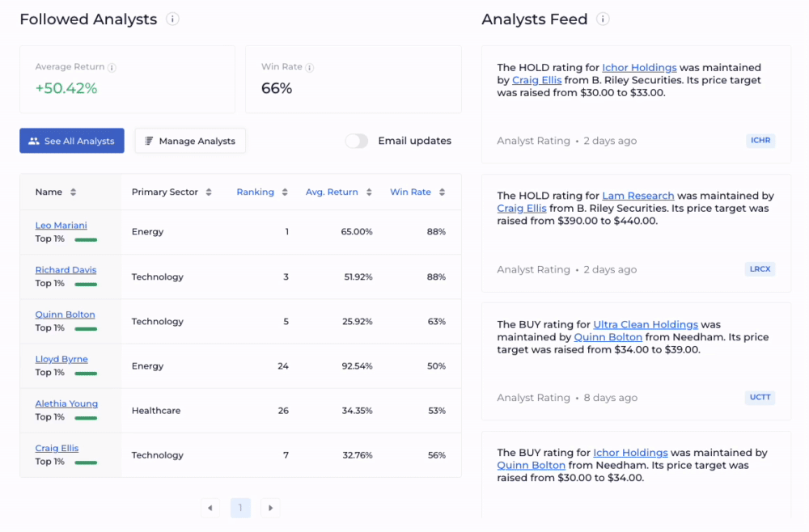The height and width of the screenshot is (532, 809).
Task: Show Win Rate info tooltip icon
Action: [x=310, y=68]
